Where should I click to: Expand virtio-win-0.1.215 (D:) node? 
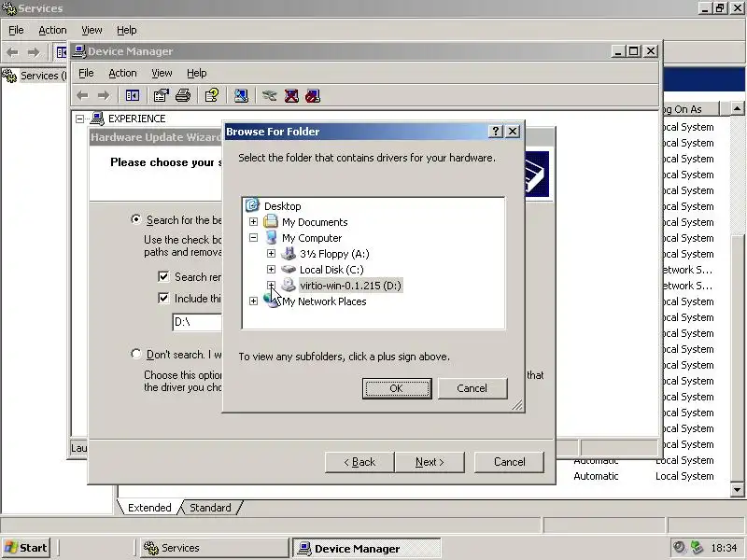[x=271, y=285]
